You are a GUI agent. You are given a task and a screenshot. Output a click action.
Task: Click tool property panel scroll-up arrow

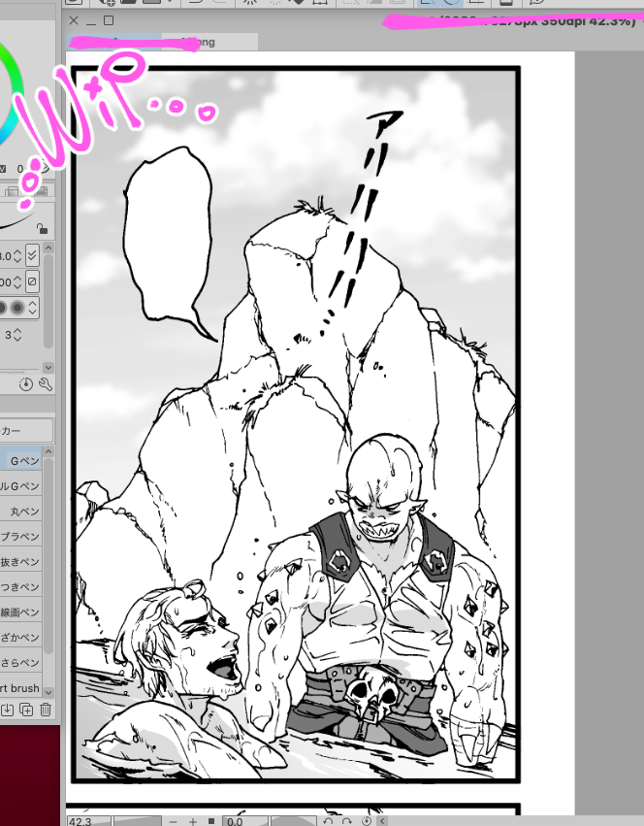tap(48, 248)
